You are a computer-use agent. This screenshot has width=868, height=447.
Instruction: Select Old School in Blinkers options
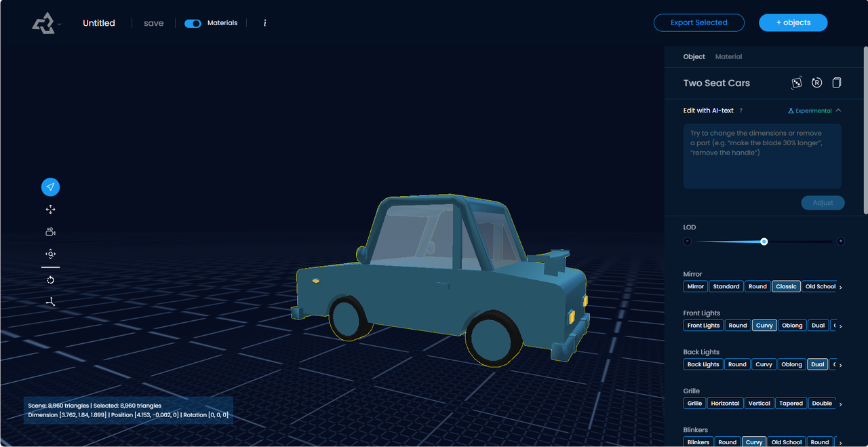click(x=787, y=442)
